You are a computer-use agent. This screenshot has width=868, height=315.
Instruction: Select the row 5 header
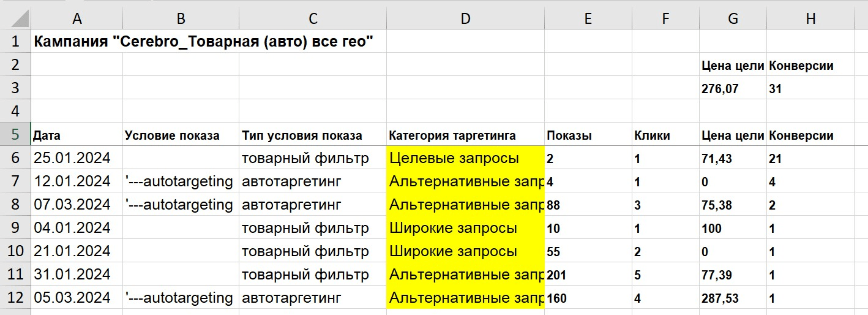pos(15,135)
